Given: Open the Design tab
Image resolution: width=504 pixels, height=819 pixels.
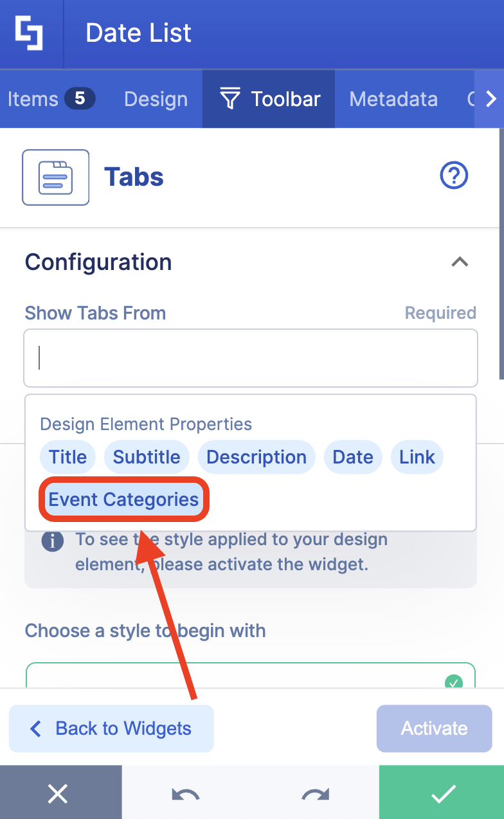Looking at the screenshot, I should coord(155,98).
